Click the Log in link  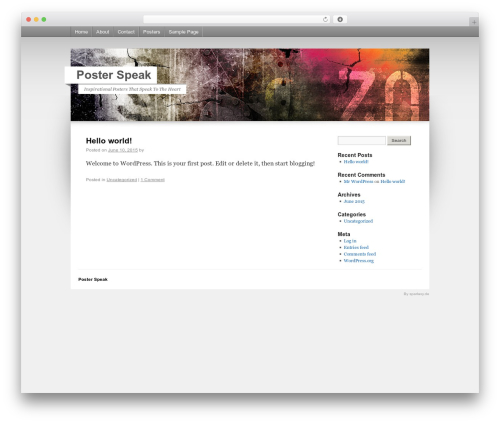(350, 241)
